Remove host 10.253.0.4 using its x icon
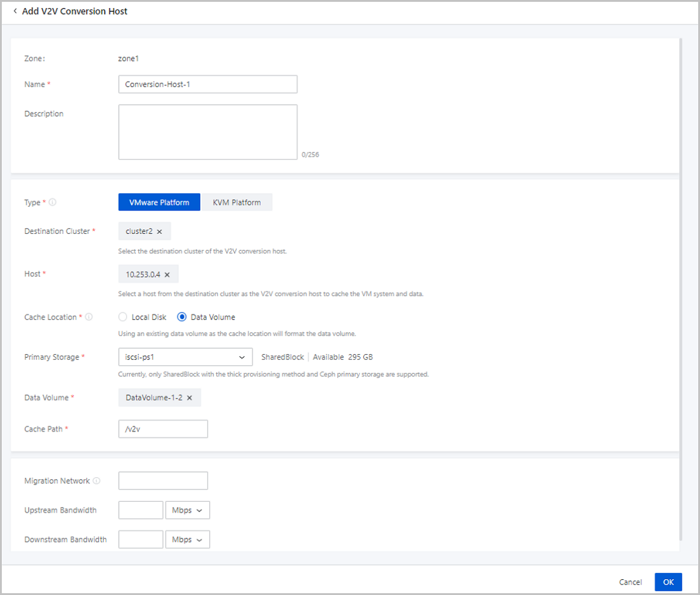 [x=167, y=274]
